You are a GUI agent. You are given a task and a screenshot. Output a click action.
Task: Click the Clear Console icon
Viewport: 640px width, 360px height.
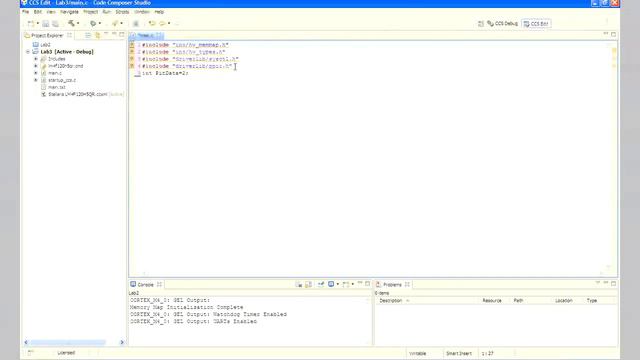tap(299, 284)
